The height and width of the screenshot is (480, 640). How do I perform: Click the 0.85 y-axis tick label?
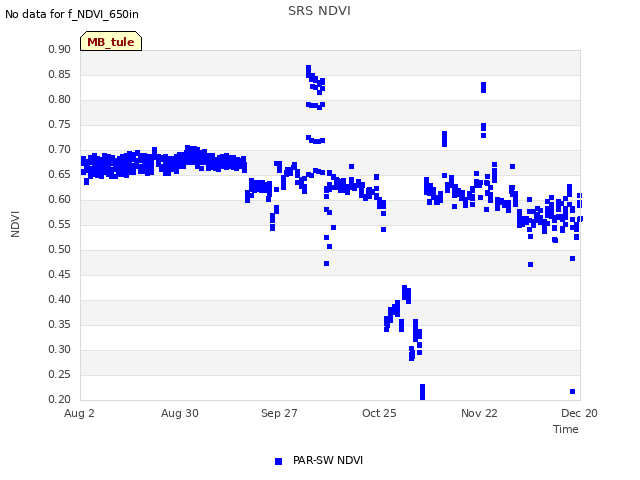point(60,74)
